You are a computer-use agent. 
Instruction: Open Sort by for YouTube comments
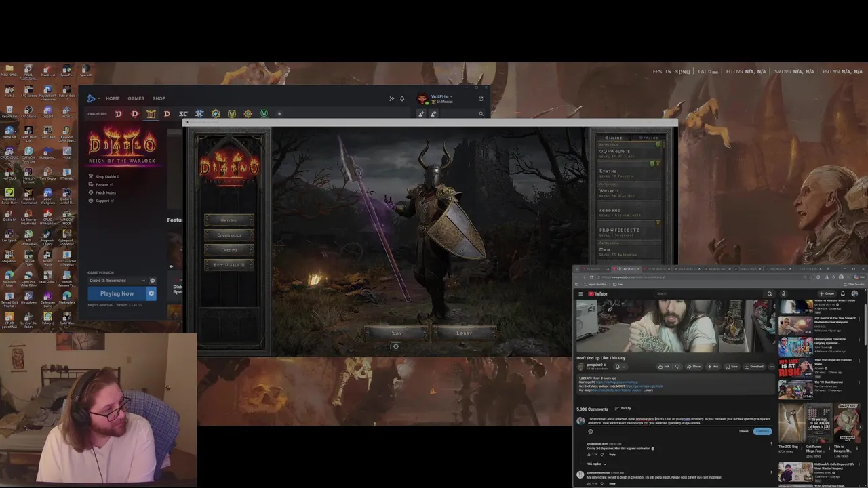621,409
